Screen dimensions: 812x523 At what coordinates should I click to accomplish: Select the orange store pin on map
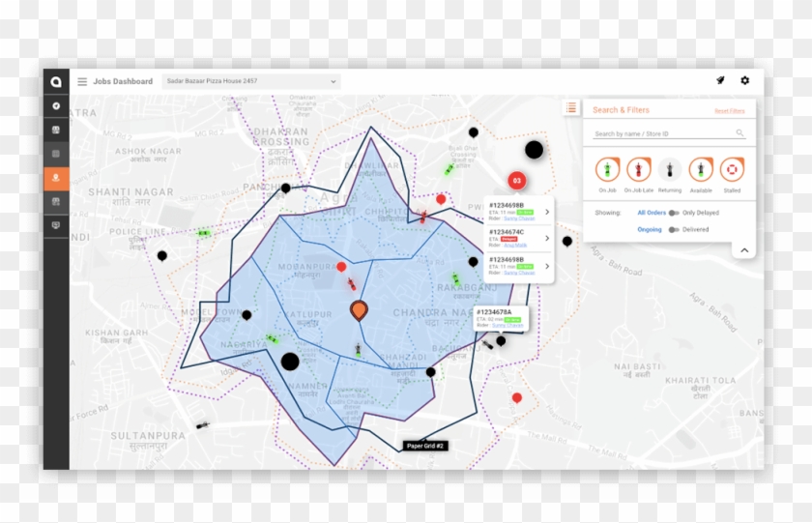coord(359,310)
